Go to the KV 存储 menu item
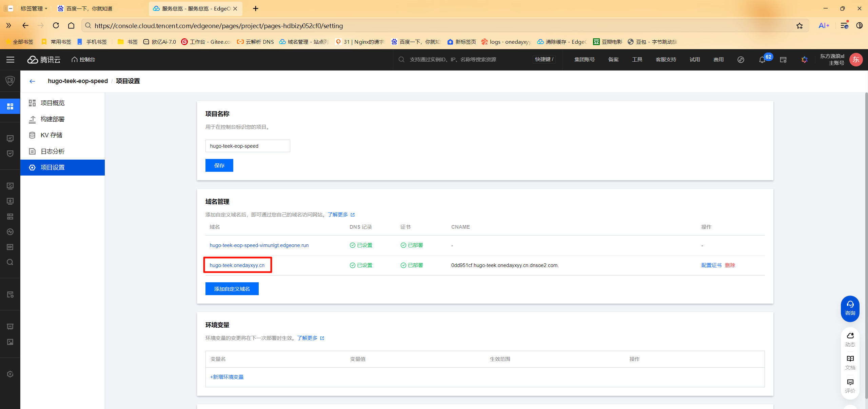Image resolution: width=868 pixels, height=409 pixels. pyautogui.click(x=52, y=135)
